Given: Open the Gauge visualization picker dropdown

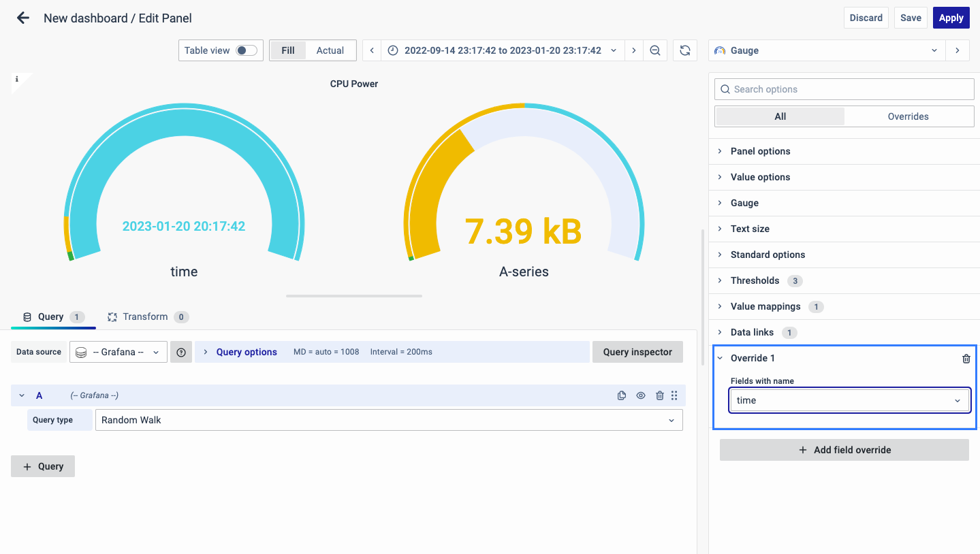Looking at the screenshot, I should click(827, 50).
